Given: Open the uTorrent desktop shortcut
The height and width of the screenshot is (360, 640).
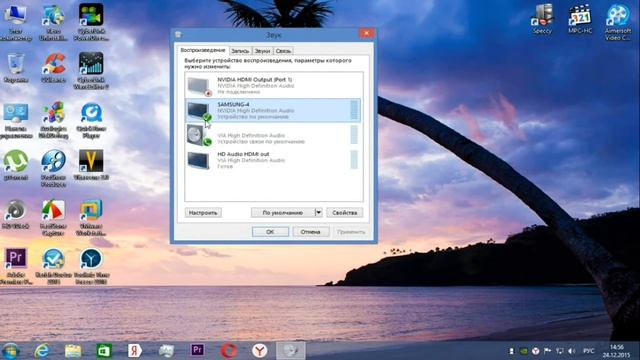Looking at the screenshot, I should pos(16,165).
